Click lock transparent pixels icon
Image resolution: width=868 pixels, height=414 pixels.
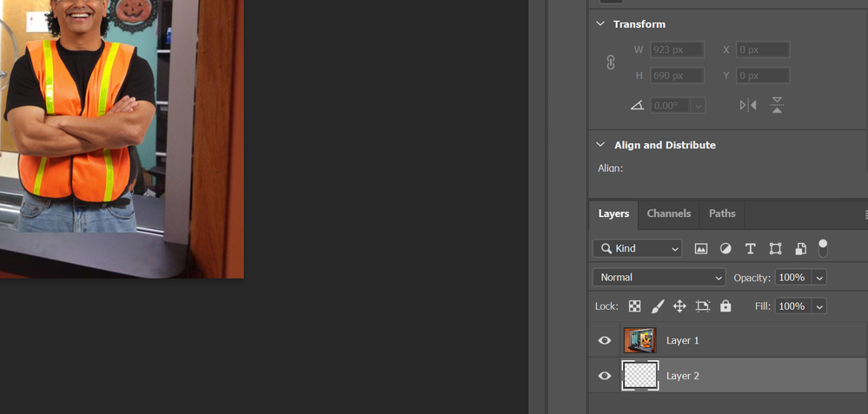point(635,306)
